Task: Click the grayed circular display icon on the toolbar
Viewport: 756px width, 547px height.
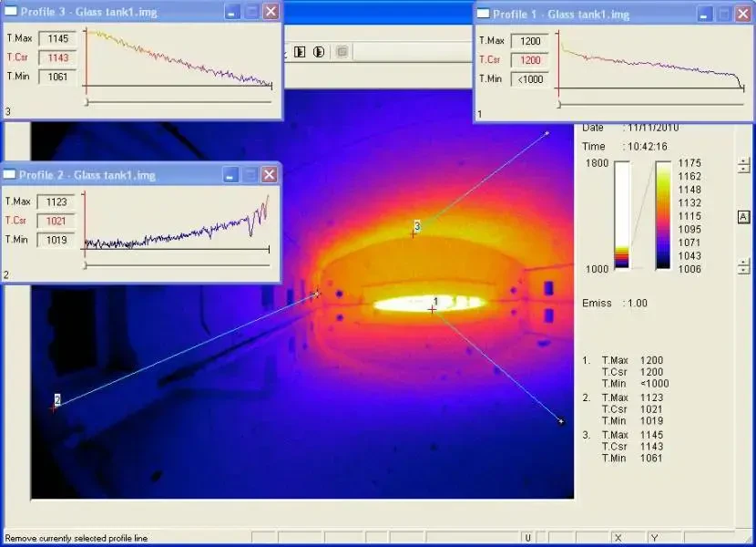Action: (x=342, y=52)
